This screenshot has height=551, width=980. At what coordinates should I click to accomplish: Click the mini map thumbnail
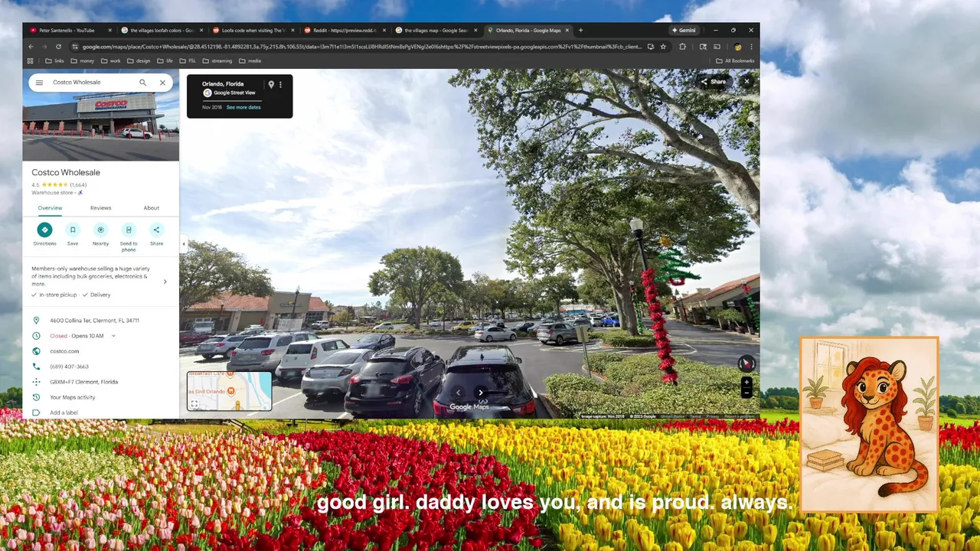point(229,391)
